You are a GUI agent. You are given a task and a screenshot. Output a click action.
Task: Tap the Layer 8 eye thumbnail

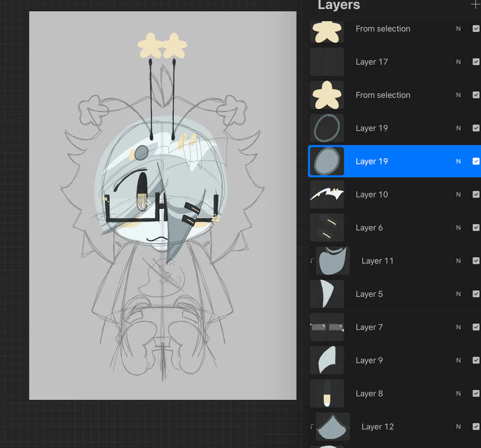[327, 393]
